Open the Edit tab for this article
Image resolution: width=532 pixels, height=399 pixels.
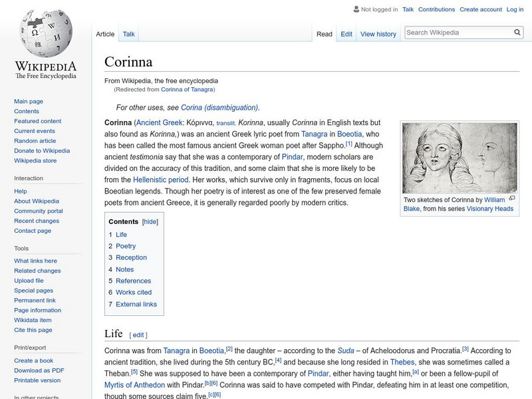347,33
